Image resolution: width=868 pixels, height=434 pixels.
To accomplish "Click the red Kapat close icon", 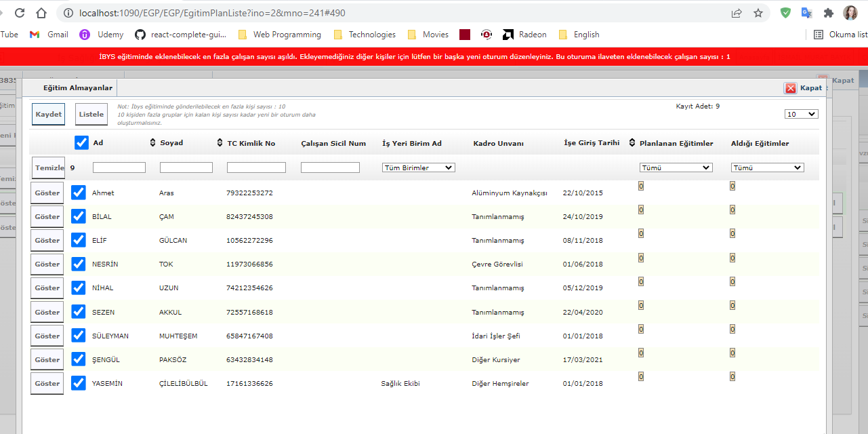I will click(790, 88).
